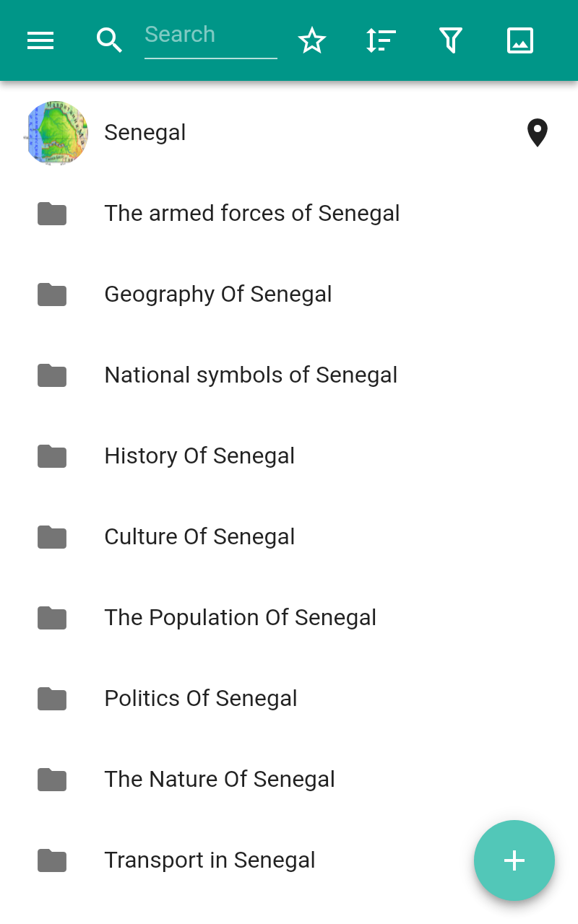Screen dimensions: 578x924
Task: Toggle the image view mode icon
Action: pos(520,40)
